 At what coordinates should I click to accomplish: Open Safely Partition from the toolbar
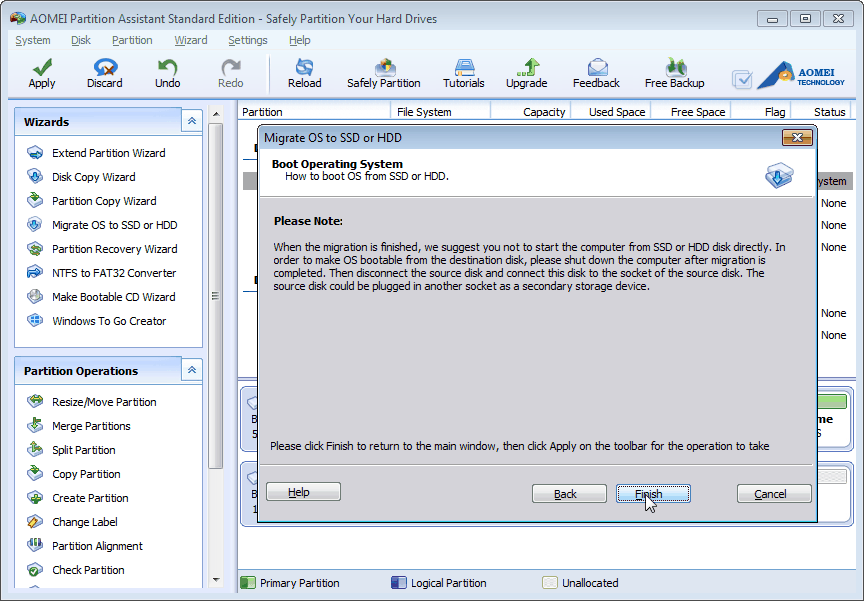click(384, 73)
